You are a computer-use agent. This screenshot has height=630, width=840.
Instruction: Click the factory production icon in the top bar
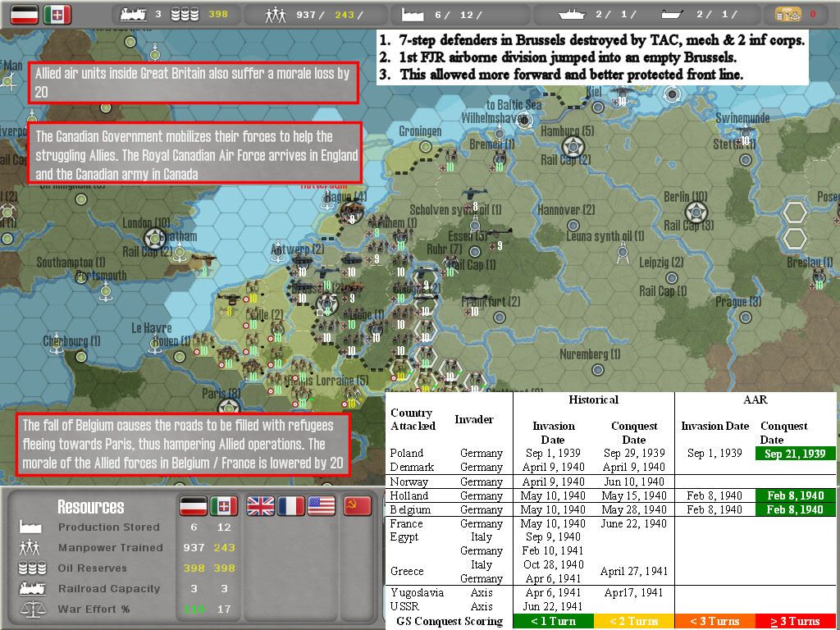(413, 15)
